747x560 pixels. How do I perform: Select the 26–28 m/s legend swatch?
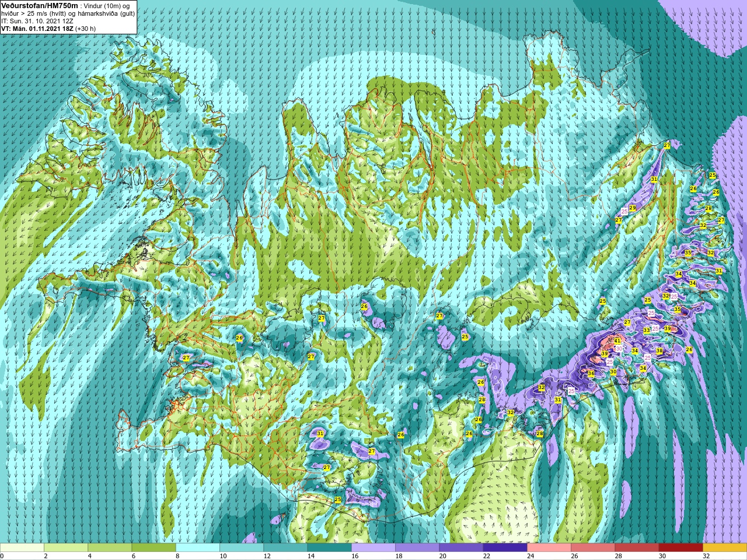click(x=593, y=548)
